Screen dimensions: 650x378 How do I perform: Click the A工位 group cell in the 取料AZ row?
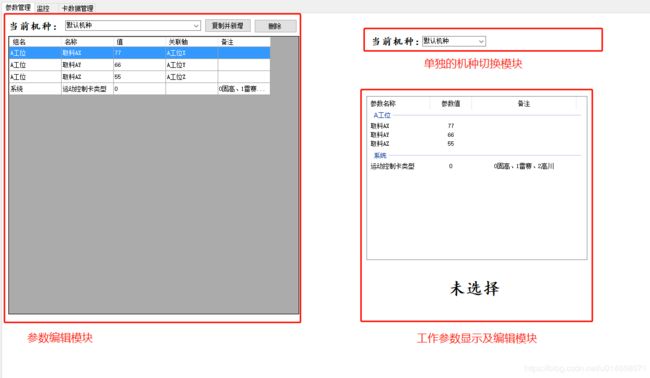pyautogui.click(x=35, y=77)
